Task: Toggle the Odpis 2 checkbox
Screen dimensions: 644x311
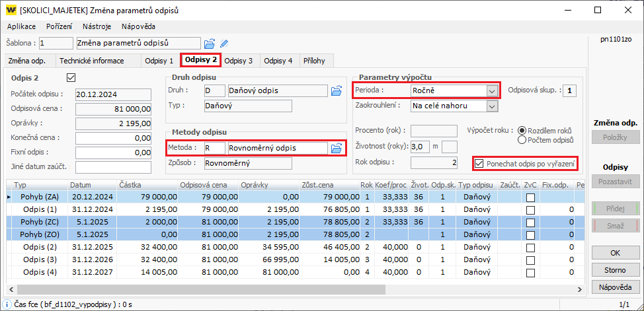Action: coord(71,78)
